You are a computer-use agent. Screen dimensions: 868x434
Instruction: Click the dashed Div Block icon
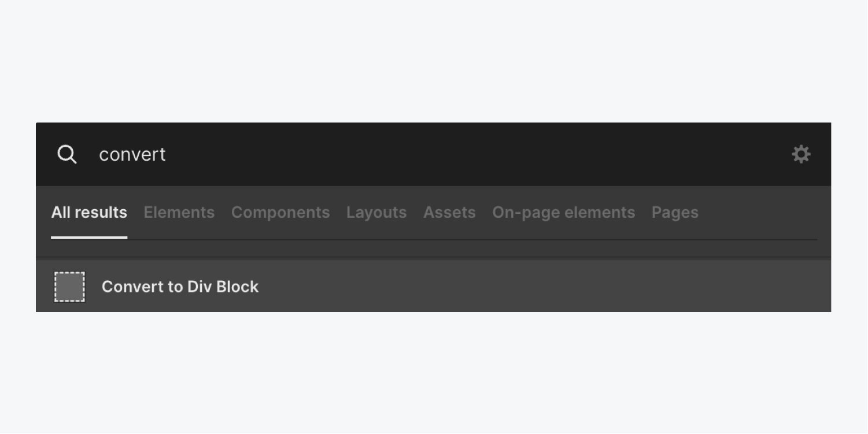point(69,287)
